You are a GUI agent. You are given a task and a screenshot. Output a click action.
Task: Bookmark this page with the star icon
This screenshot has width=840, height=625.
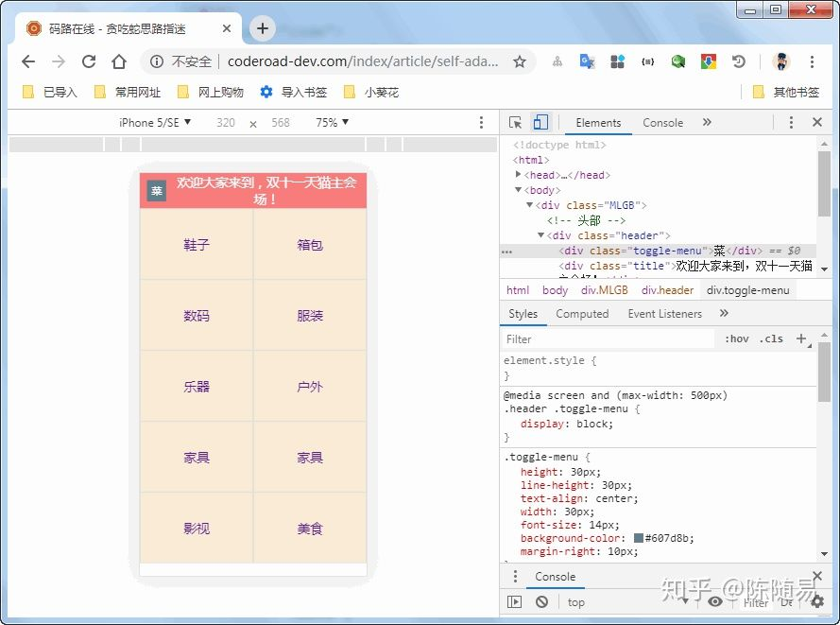click(519, 61)
